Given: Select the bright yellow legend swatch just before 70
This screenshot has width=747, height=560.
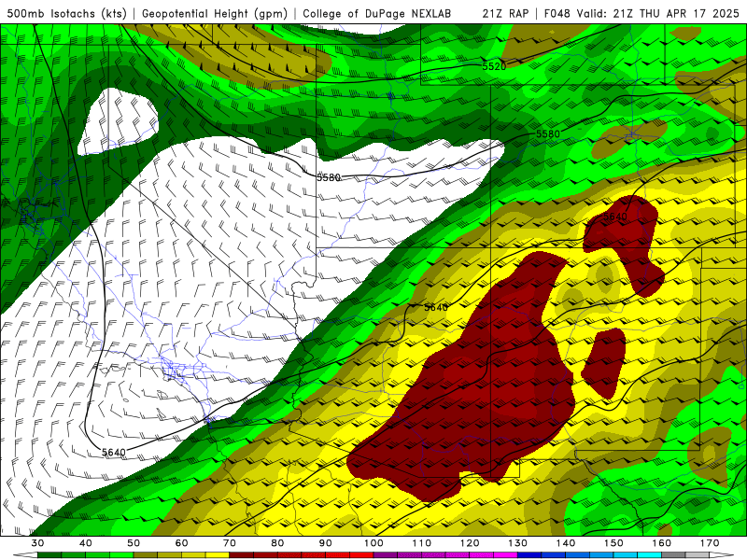Looking at the screenshot, I should point(218,555).
